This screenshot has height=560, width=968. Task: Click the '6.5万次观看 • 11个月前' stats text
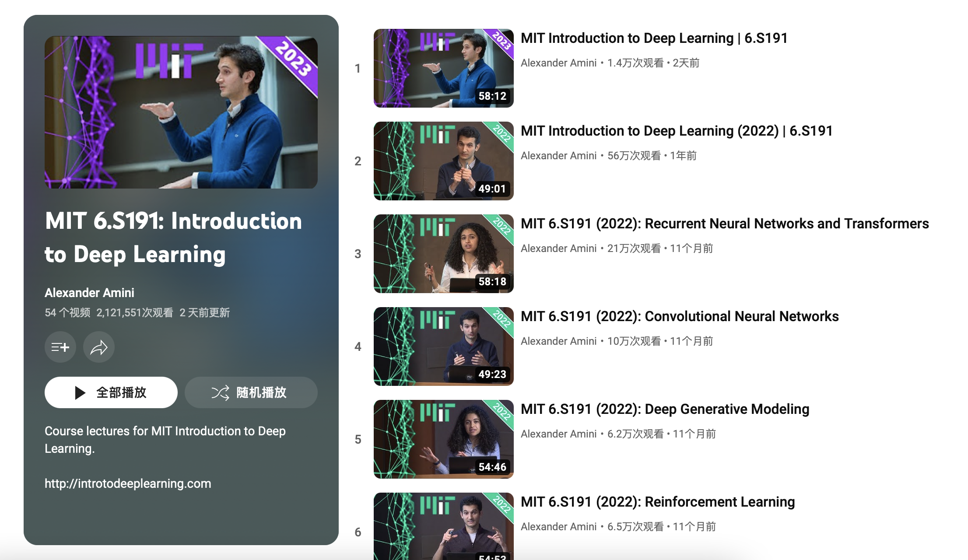pyautogui.click(x=662, y=527)
